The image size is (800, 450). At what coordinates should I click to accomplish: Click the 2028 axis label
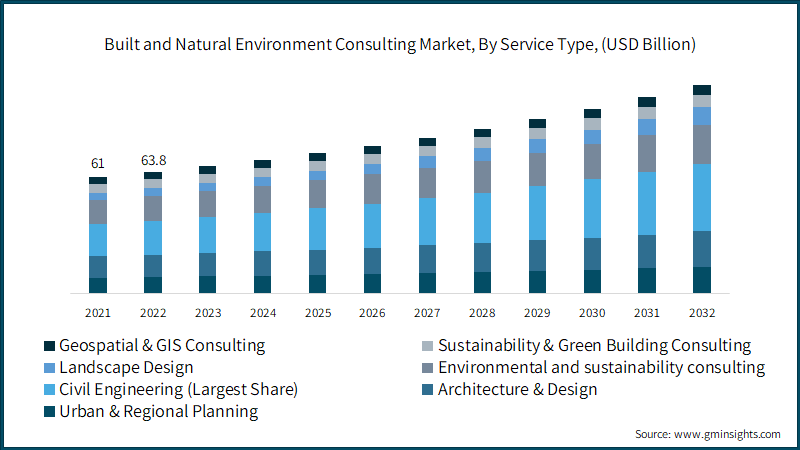[x=482, y=313]
